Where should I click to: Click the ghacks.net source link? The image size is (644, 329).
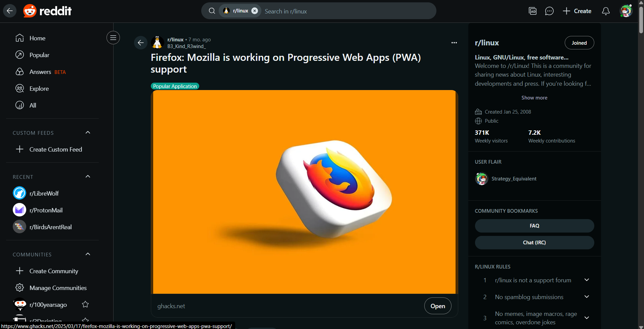(171, 306)
